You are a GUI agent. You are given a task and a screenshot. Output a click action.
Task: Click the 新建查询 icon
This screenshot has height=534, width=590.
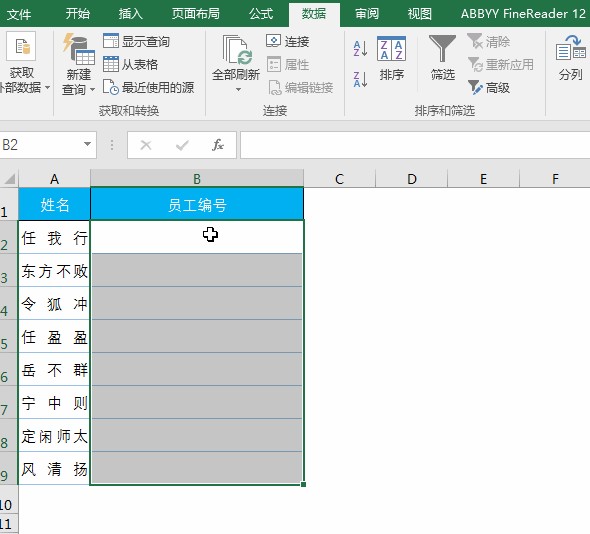click(79, 49)
